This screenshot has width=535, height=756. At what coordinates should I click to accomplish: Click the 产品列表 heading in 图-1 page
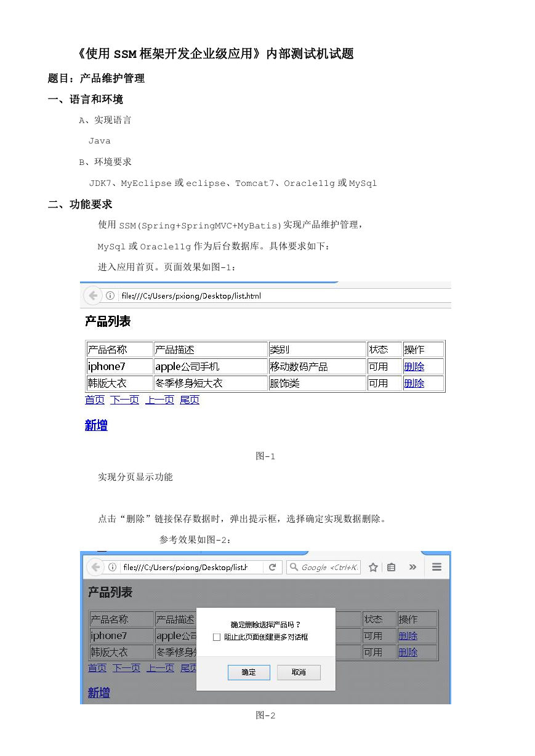[108, 321]
